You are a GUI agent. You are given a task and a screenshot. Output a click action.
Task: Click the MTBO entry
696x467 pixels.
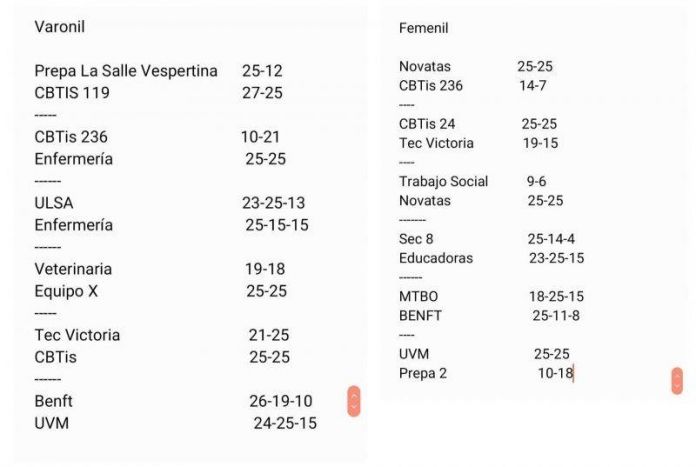click(418, 297)
